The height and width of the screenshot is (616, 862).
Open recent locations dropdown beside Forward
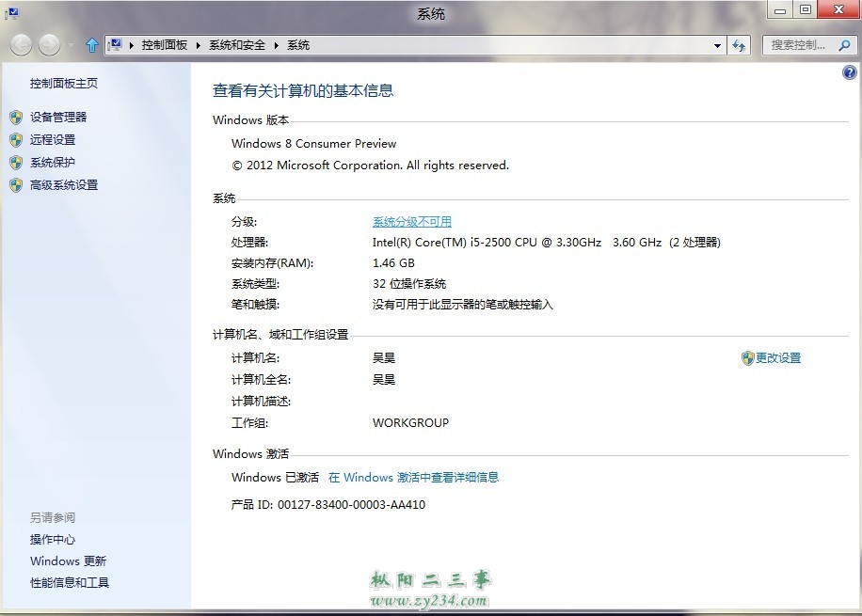pyautogui.click(x=71, y=45)
